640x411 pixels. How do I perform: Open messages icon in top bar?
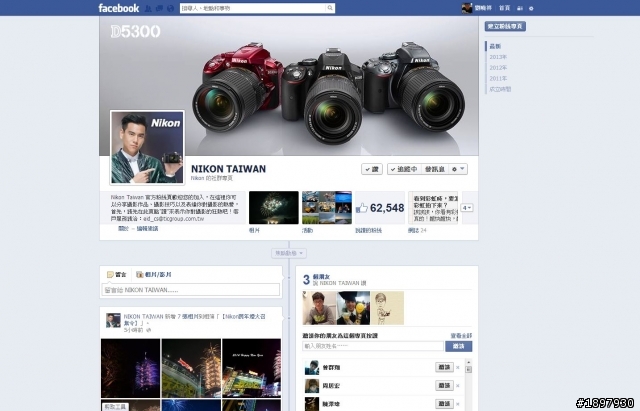click(x=159, y=8)
